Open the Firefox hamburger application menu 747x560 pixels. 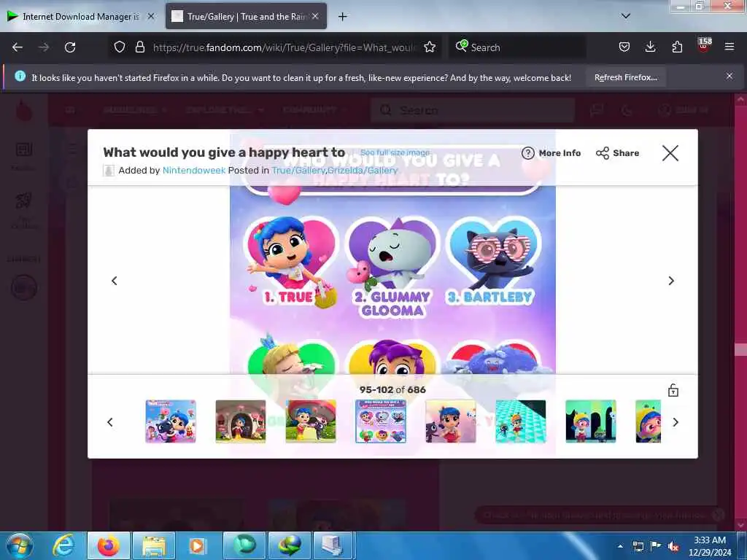click(x=729, y=47)
